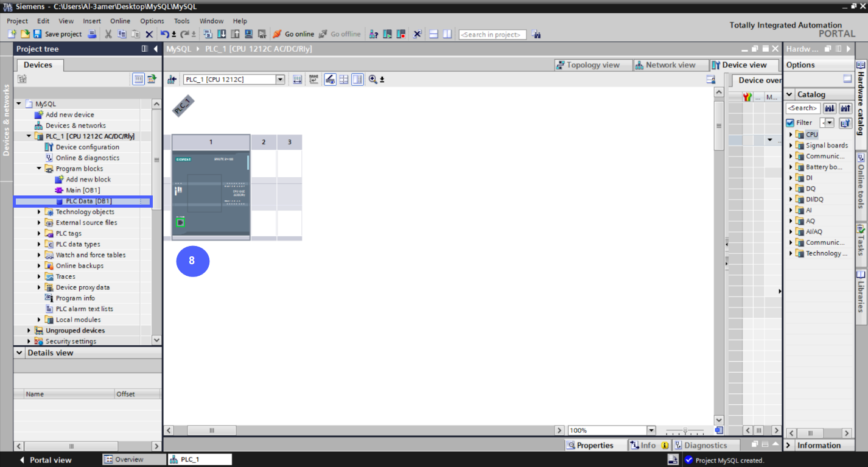868x467 pixels.
Task: Click the Search in project field
Action: coord(492,35)
